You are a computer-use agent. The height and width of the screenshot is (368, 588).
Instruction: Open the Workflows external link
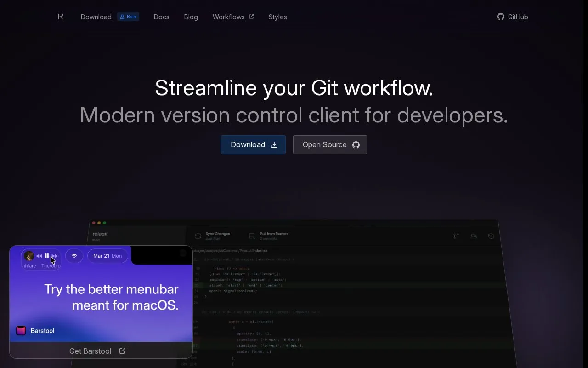233,17
